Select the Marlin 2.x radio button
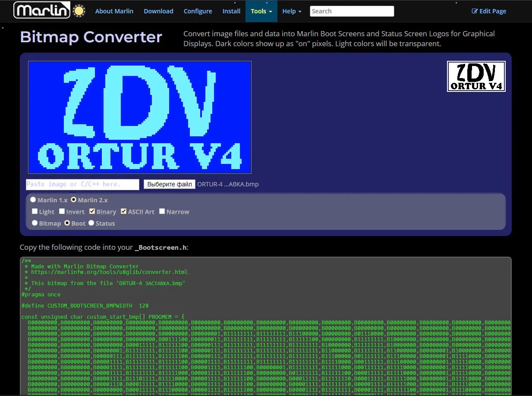 point(73,200)
